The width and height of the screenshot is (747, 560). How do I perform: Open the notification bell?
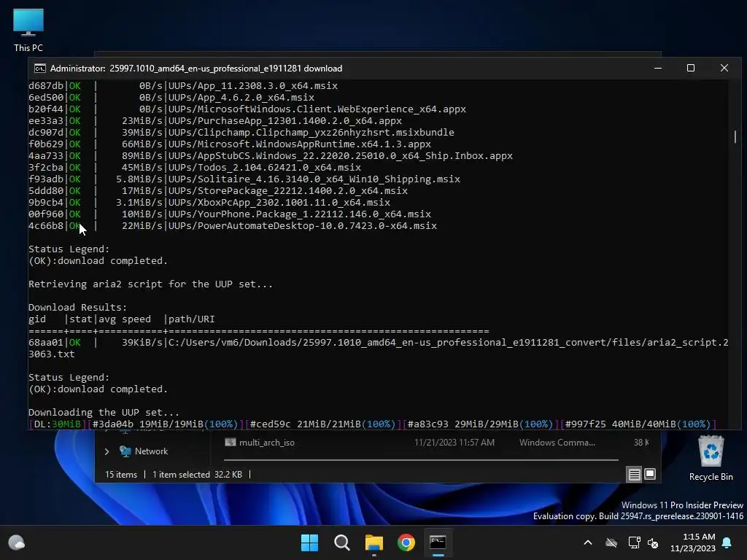[727, 542]
